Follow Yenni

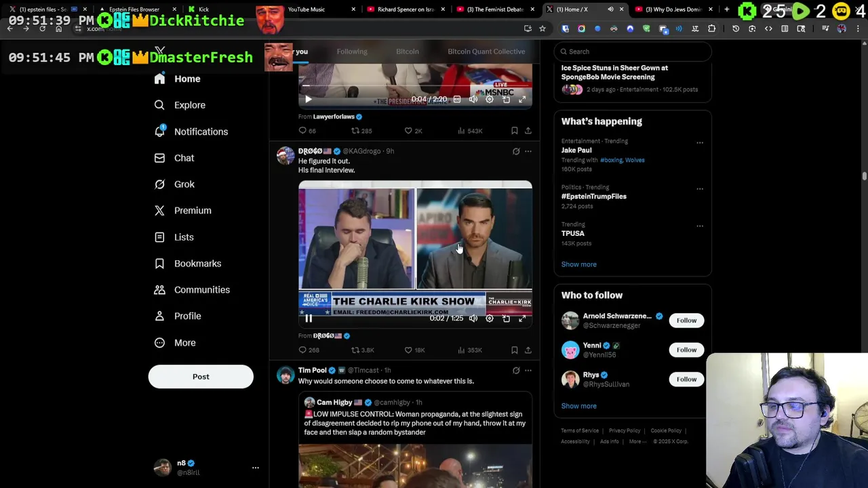pos(686,350)
